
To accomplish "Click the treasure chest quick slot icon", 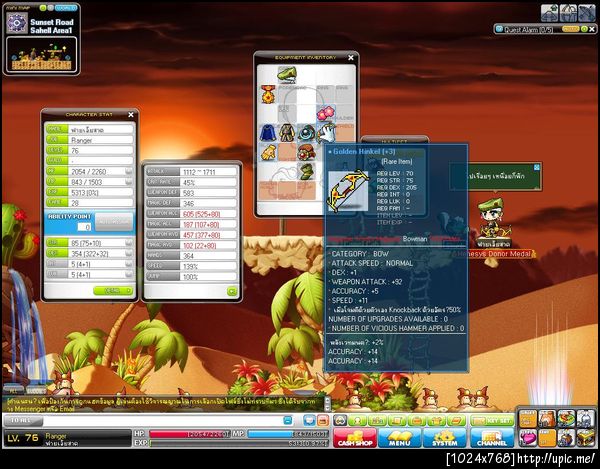I will tap(585, 438).
